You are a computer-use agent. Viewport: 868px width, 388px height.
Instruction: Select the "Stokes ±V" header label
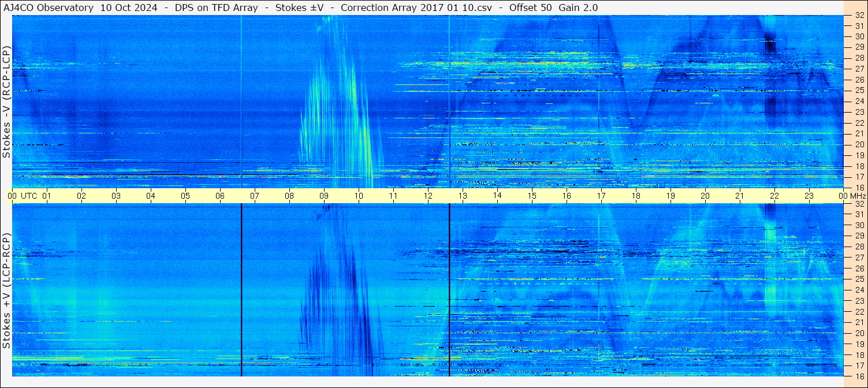pos(299,8)
